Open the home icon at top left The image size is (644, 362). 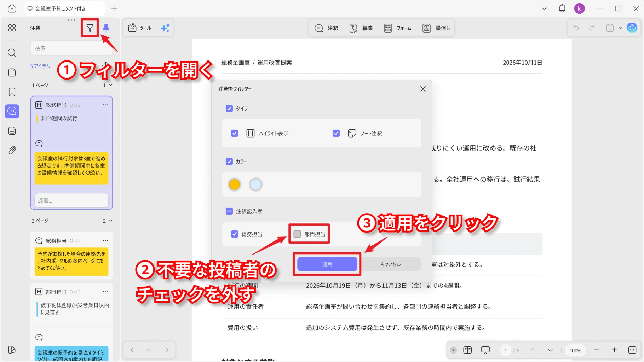(12, 8)
